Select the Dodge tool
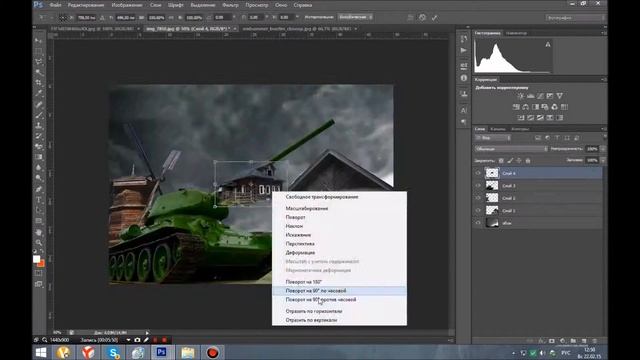The height and width of the screenshot is (360, 640). coord(39,178)
